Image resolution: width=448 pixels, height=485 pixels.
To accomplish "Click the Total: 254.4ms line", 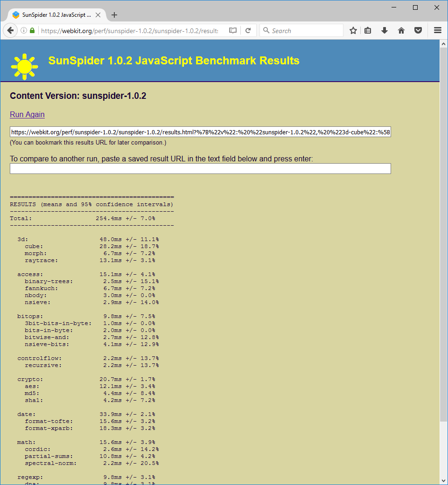I will tap(83, 218).
